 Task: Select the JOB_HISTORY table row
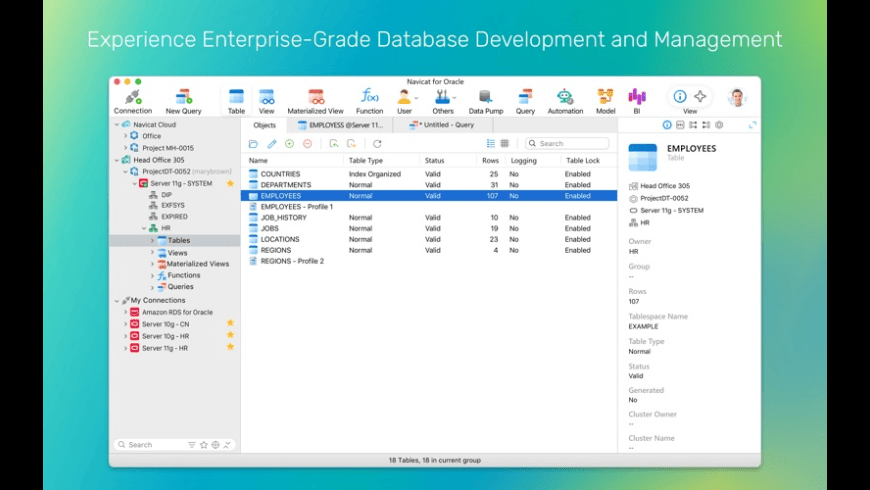429,218
